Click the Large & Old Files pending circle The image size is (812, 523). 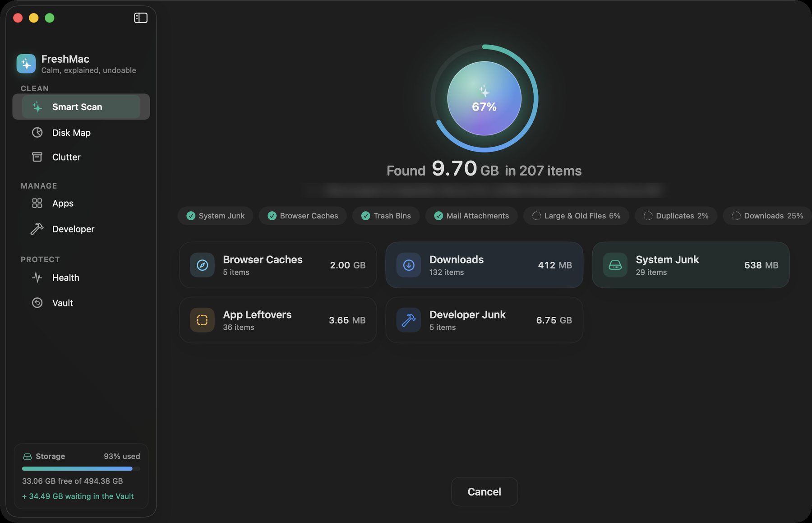coord(536,216)
